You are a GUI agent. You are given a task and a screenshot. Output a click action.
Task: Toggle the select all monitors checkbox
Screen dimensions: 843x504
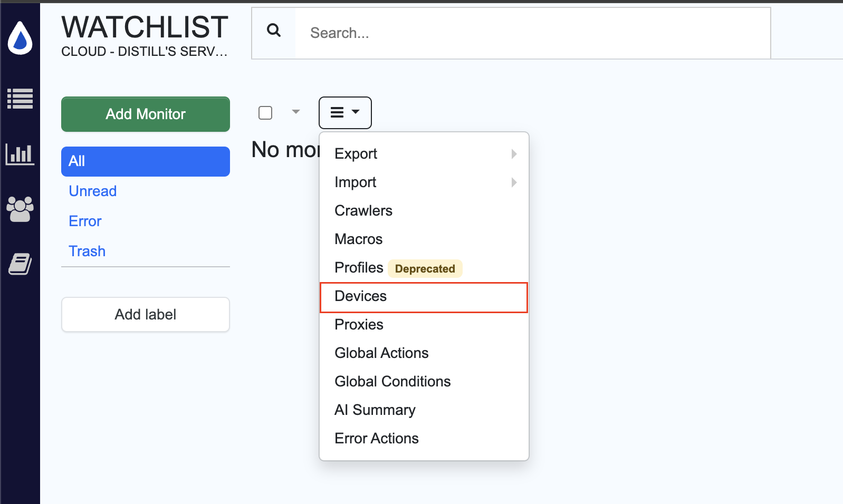click(265, 113)
